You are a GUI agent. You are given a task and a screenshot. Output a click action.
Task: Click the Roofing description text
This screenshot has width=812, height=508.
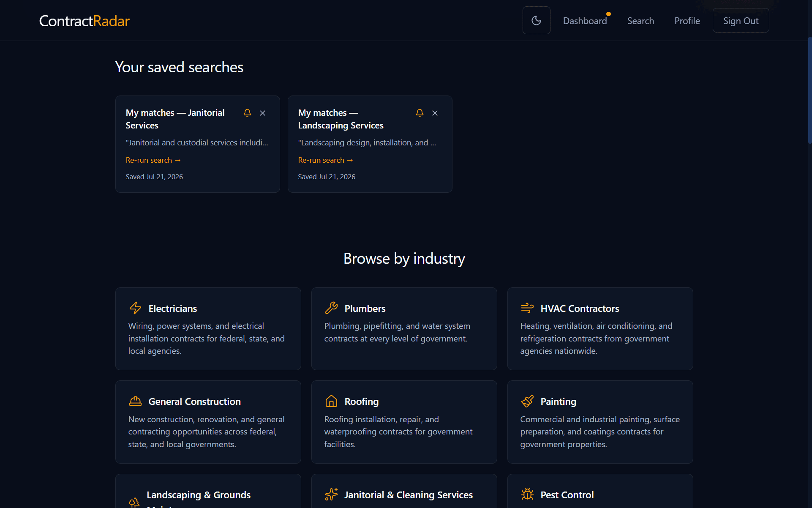398,432
